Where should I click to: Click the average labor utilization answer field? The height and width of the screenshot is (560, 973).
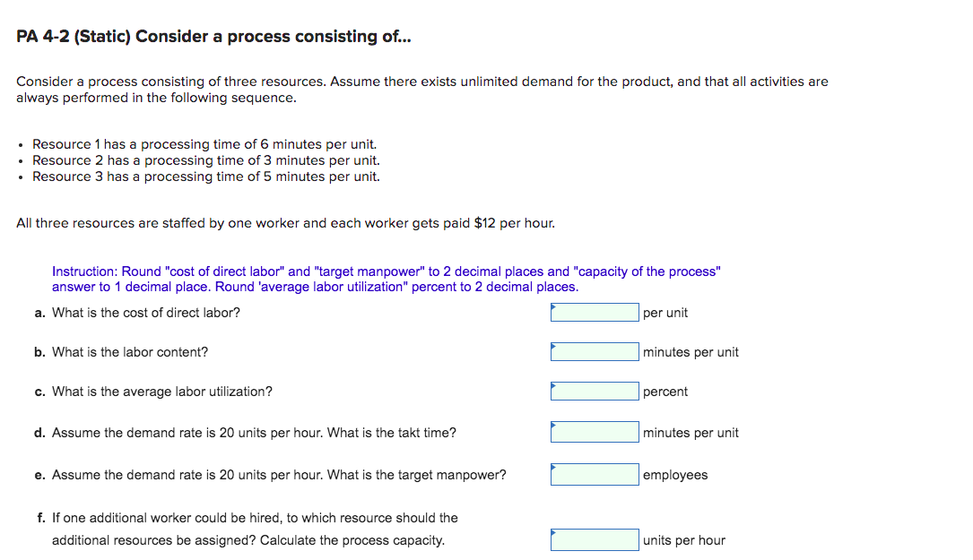pos(594,391)
